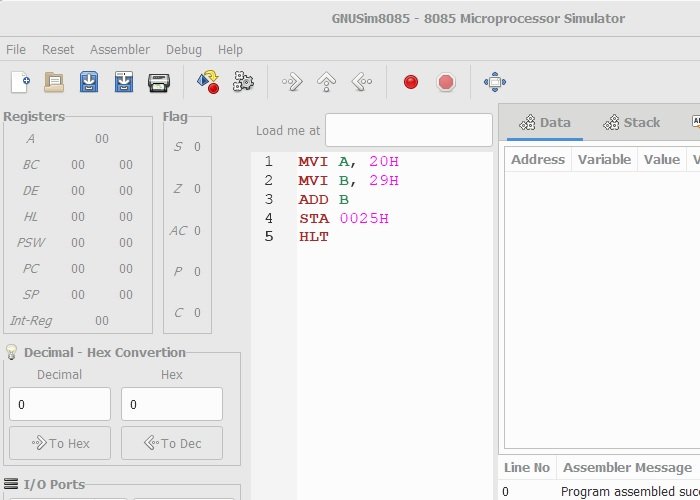
Task: Click the A register value 00
Action: click(x=102, y=139)
